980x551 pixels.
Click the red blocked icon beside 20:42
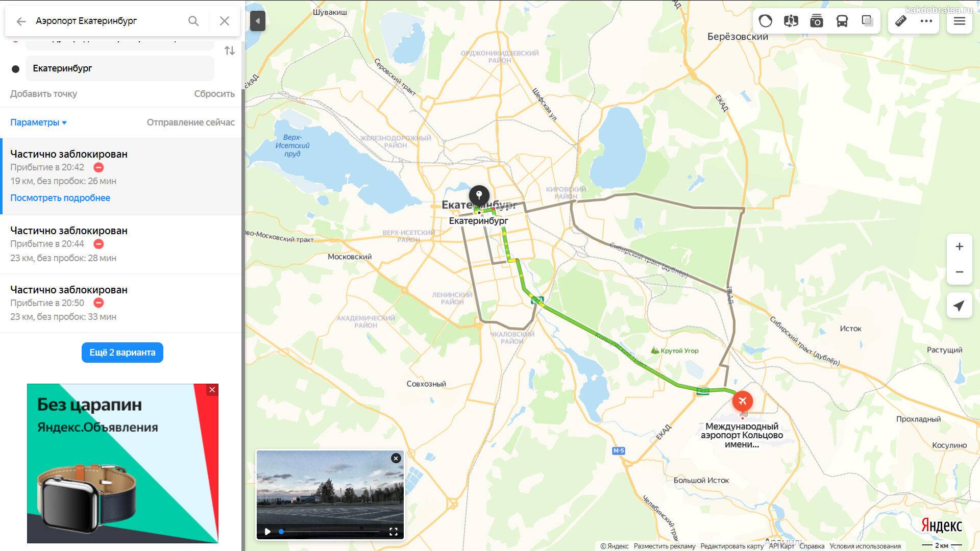coord(99,167)
